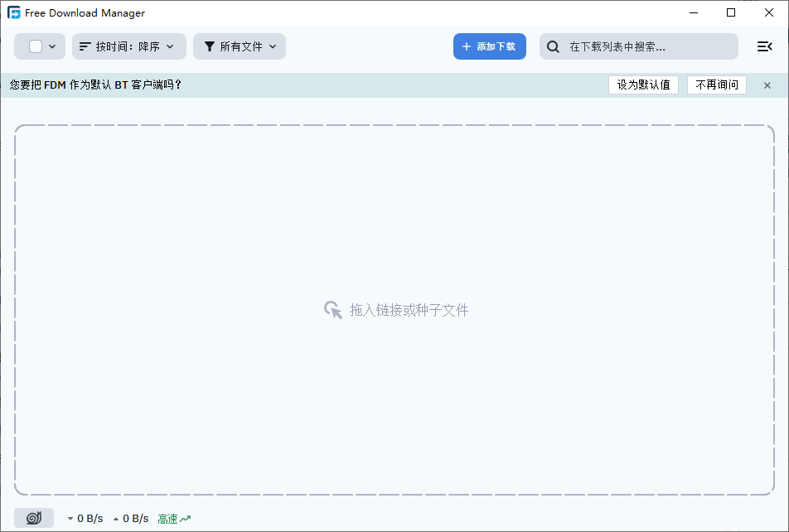Click the 拖入链接或种子文件 drop area text
The width and height of the screenshot is (789, 532).
click(x=409, y=310)
